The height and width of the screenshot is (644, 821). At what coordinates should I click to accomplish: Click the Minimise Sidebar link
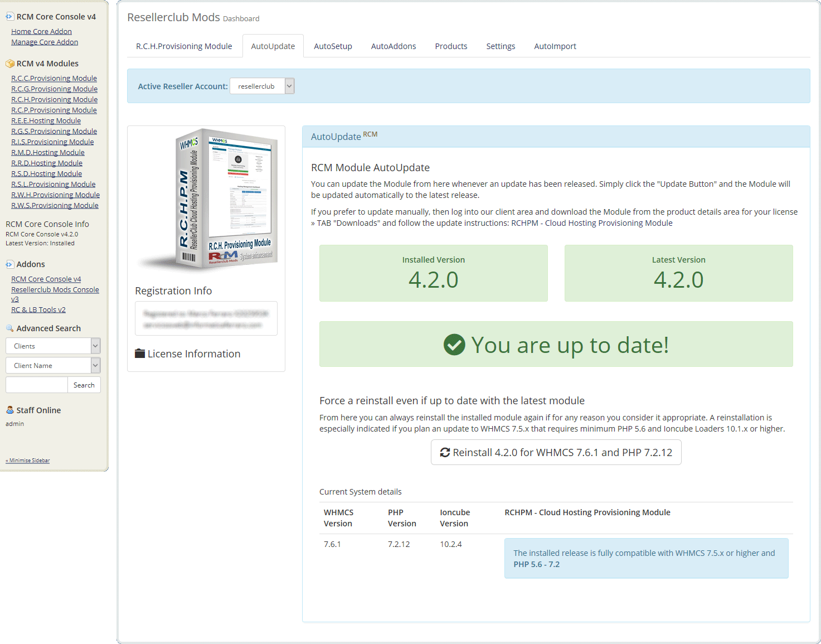28,461
